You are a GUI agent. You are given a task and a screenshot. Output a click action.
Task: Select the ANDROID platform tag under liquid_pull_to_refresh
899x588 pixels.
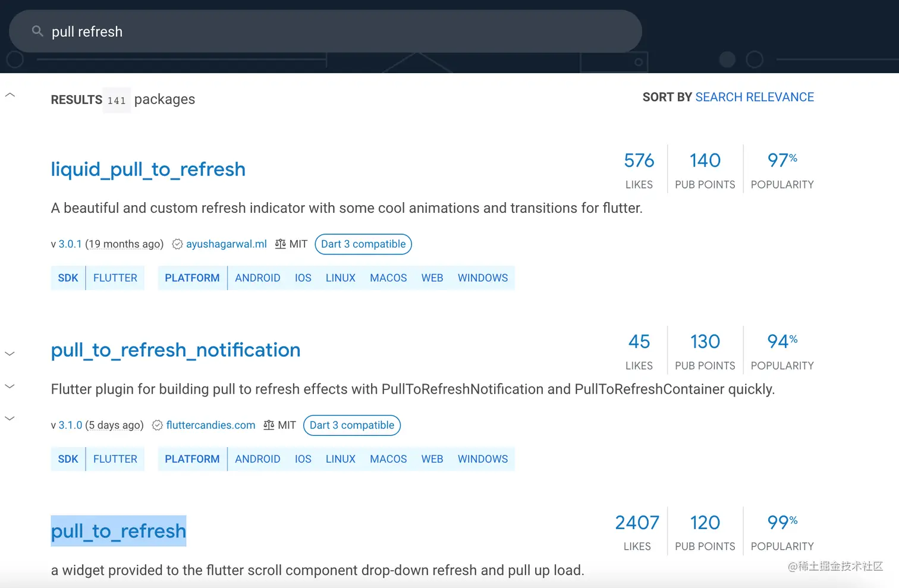point(257,278)
